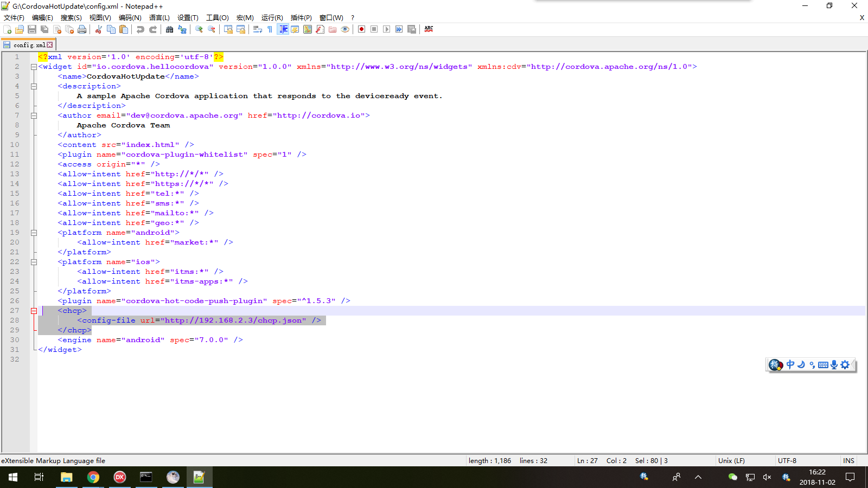
Task: Click the Open file folder icon
Action: pos(20,29)
